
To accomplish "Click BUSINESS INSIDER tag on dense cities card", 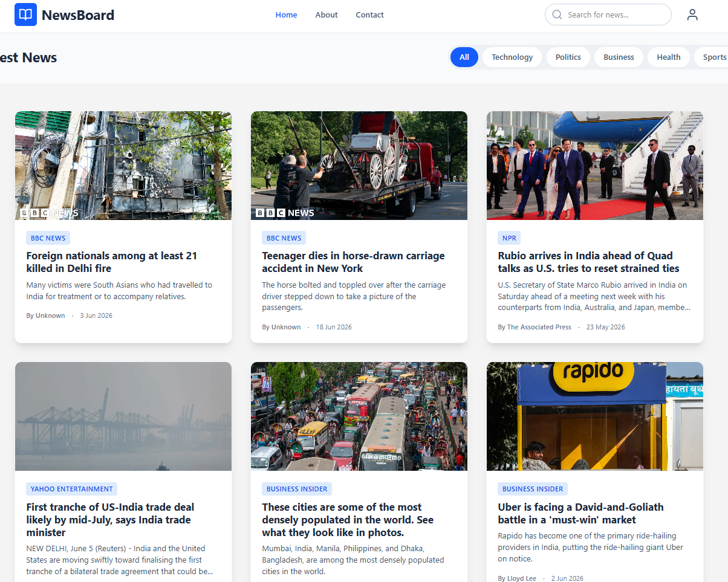I will 297,489.
